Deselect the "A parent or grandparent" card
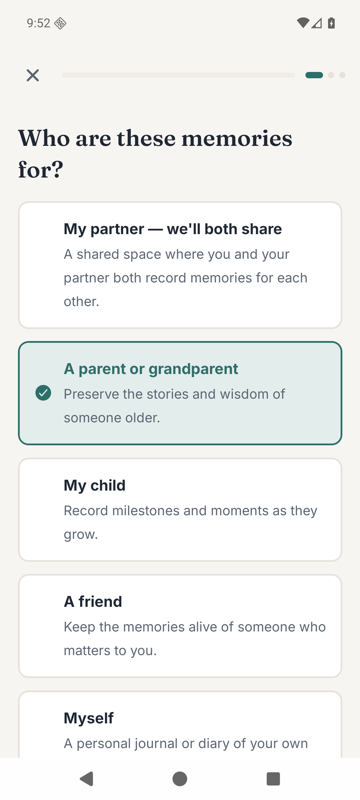Viewport: 360px width, 800px height. tap(180, 393)
